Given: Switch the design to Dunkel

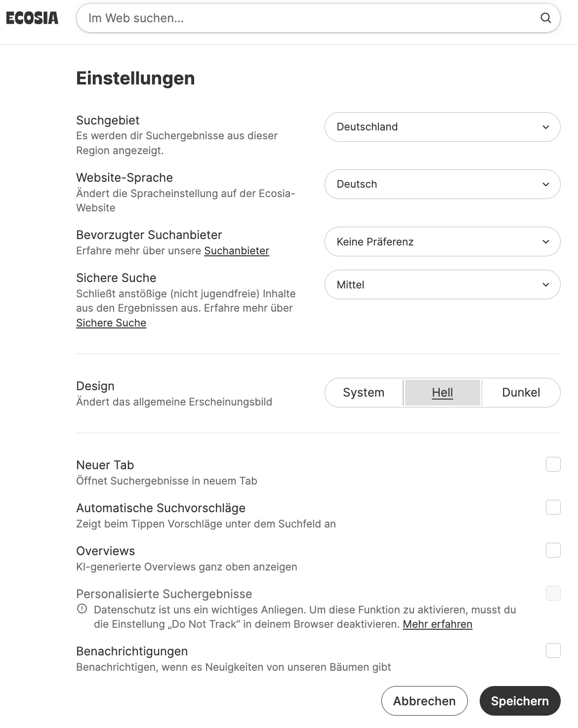Looking at the screenshot, I should (x=521, y=393).
